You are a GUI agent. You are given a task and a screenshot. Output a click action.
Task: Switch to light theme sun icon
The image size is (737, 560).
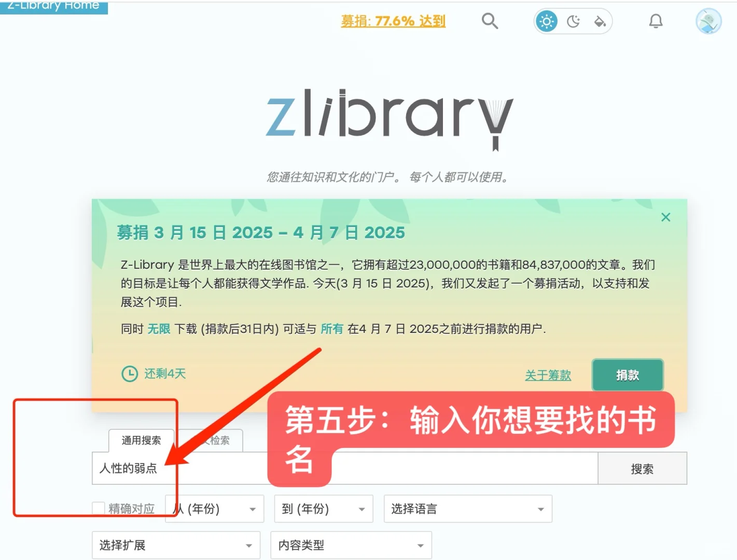click(x=546, y=21)
